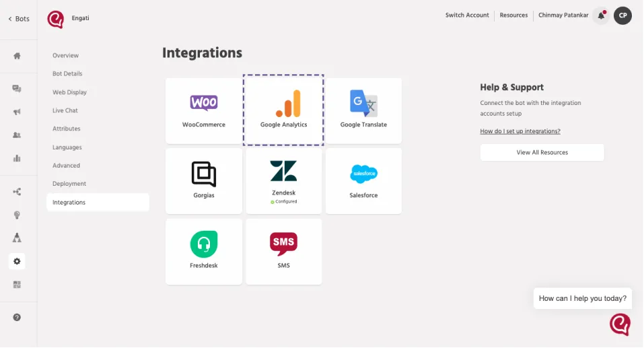Open the Languages menu item
The image size is (644, 348).
[67, 147]
